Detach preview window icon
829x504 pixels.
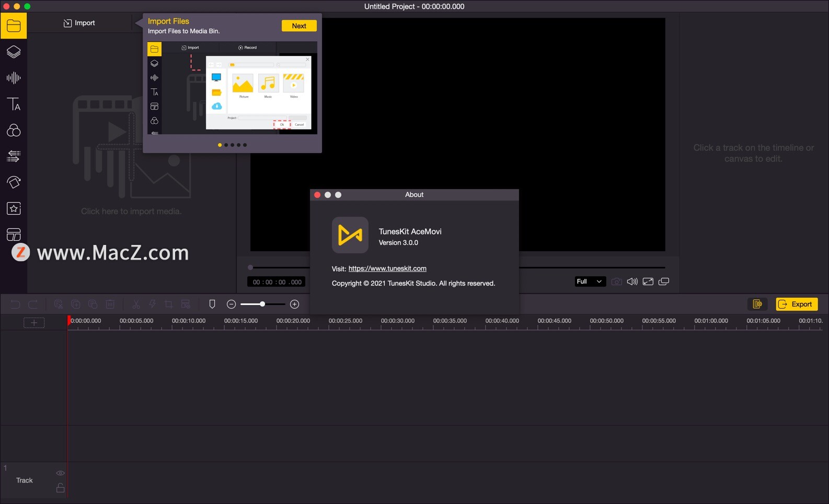[664, 282]
